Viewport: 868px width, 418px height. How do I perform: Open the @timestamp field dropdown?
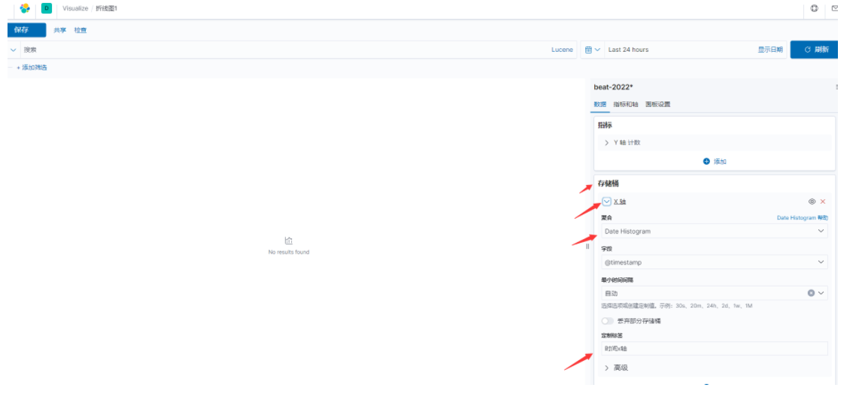pos(715,262)
